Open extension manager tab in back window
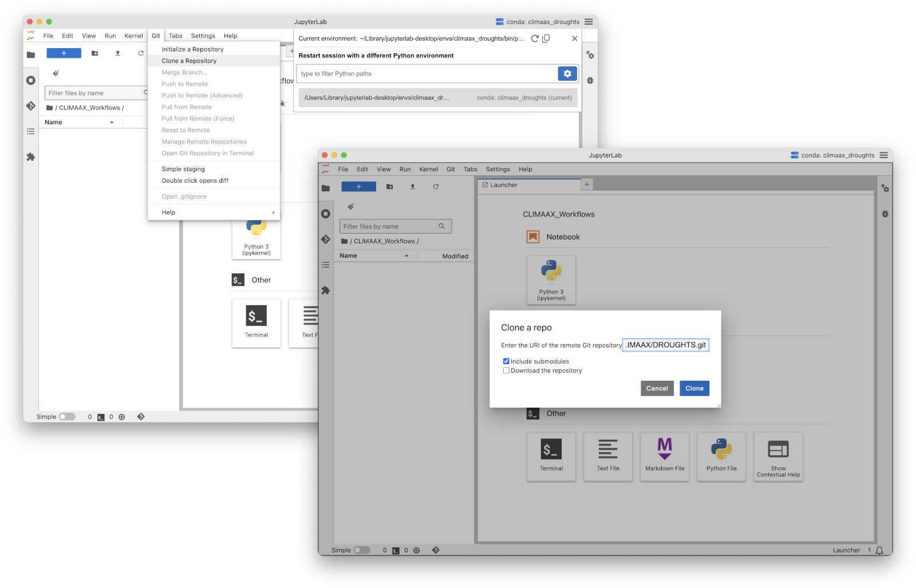The width and height of the screenshot is (916, 588). pos(31,157)
